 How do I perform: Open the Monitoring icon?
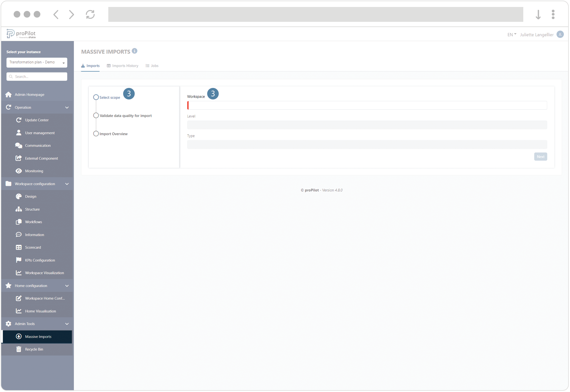[19, 171]
